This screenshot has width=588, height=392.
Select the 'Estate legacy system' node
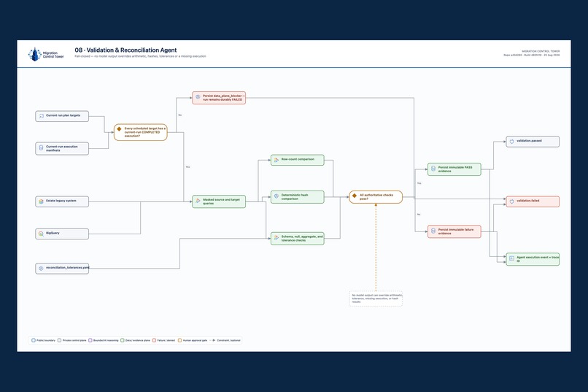point(62,201)
